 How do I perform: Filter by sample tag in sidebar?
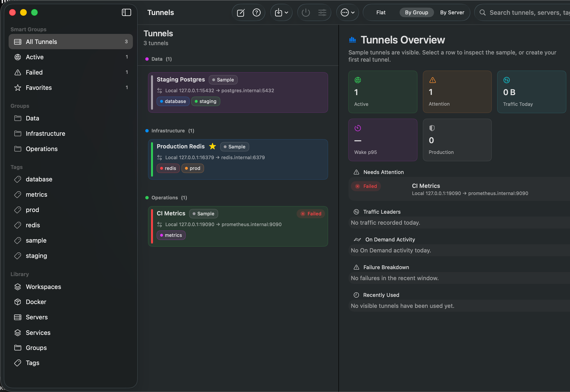pos(71,241)
